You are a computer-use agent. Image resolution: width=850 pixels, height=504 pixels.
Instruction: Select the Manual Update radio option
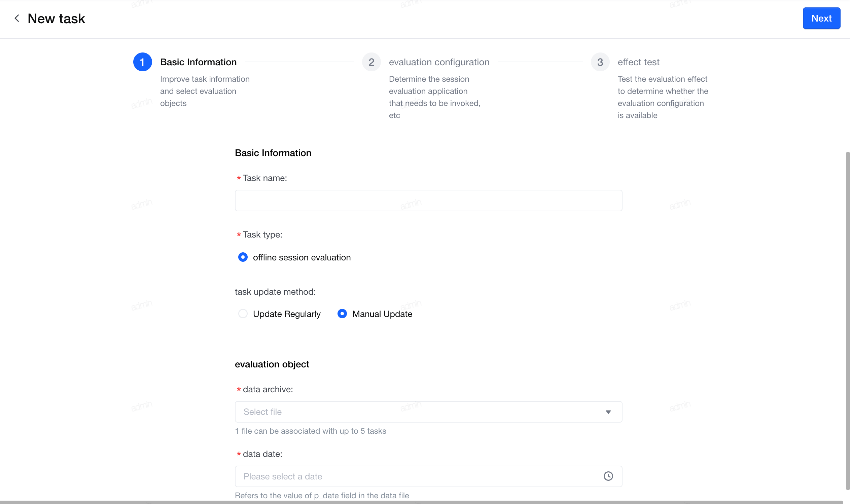[x=342, y=314]
